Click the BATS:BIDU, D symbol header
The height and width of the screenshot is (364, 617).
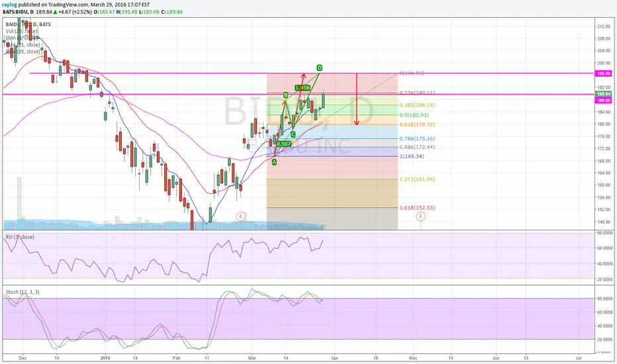pyautogui.click(x=17, y=12)
